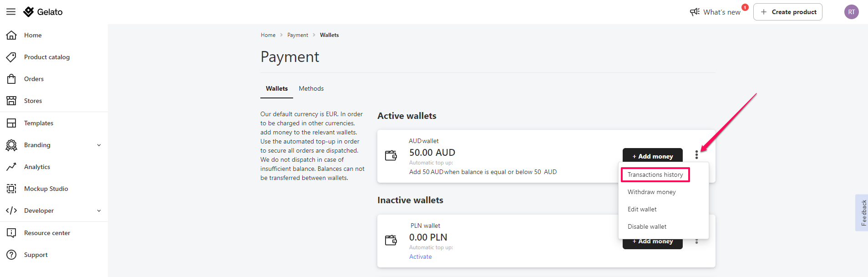Open Home in sidebar
The image size is (868, 277).
33,35
